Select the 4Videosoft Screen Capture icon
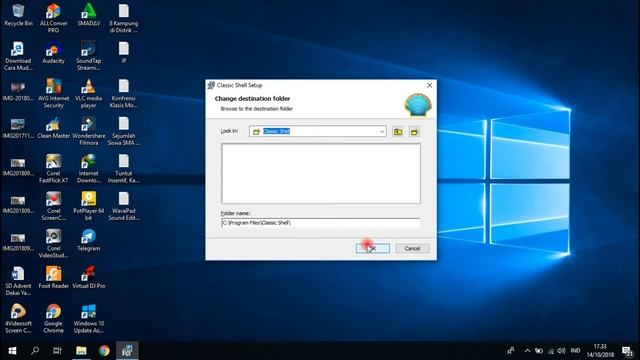The width and height of the screenshot is (640, 360). tap(18, 319)
